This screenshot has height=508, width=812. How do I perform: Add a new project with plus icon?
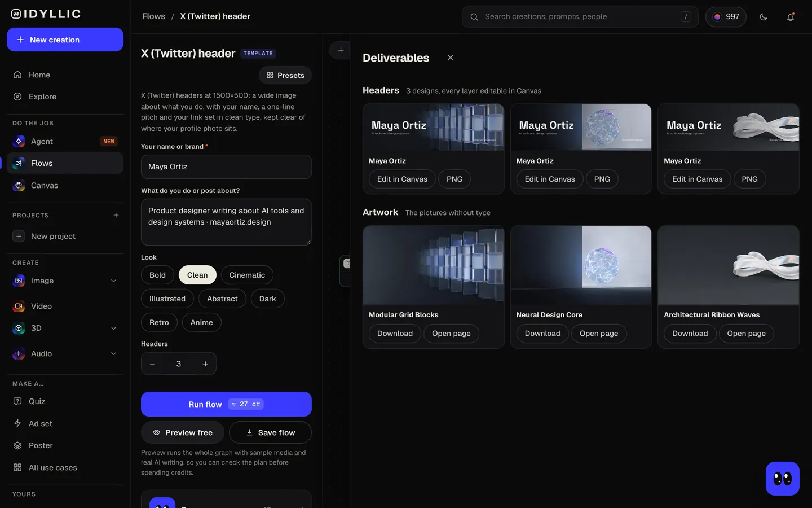pos(116,215)
